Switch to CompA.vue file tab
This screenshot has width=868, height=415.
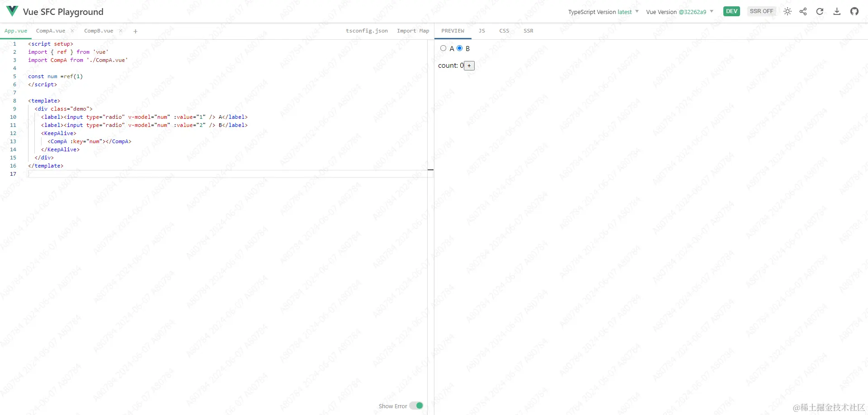coord(51,31)
